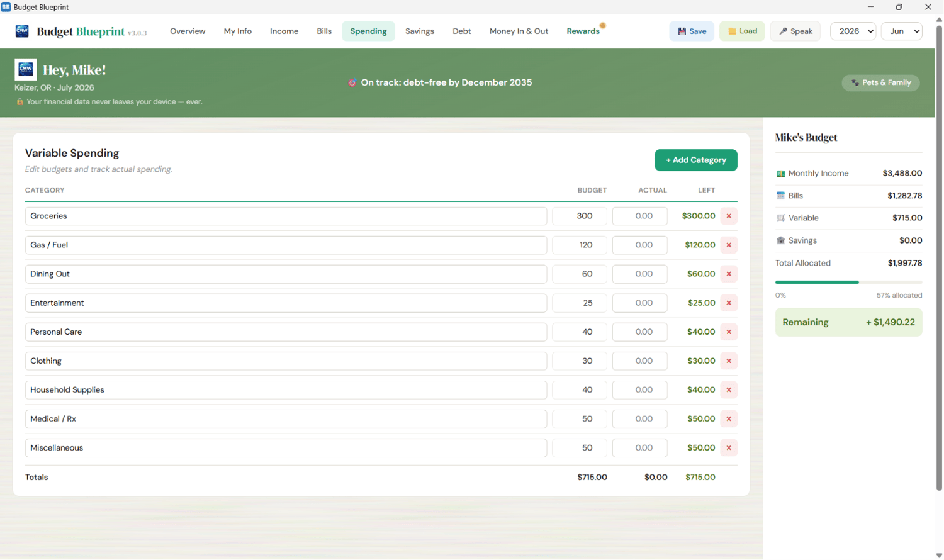Click the Save button
The image size is (944, 560).
click(x=692, y=31)
